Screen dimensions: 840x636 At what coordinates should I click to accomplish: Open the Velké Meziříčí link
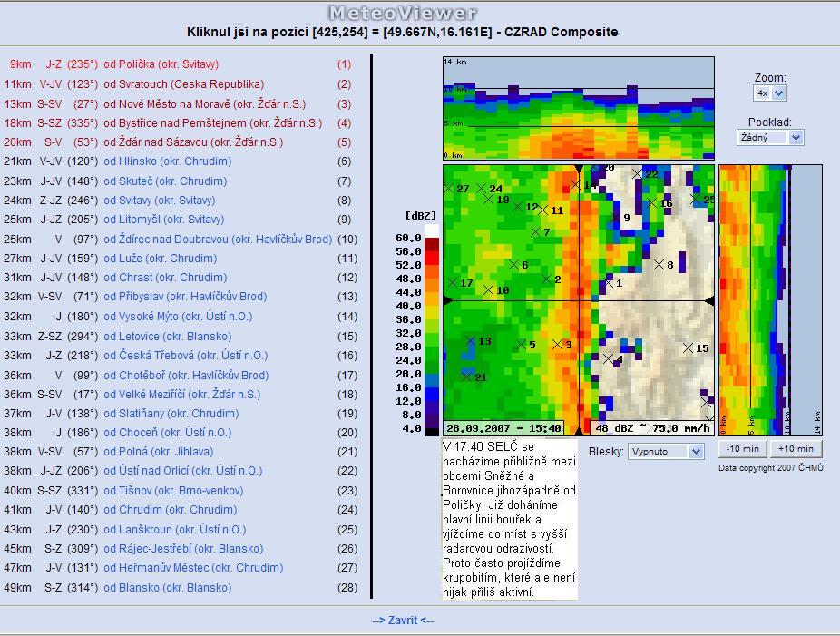coord(182,395)
